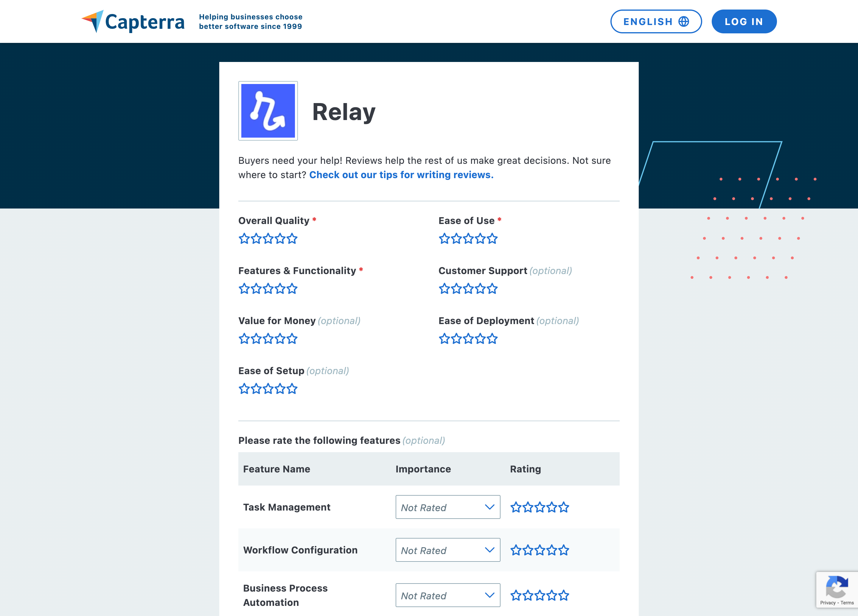The height and width of the screenshot is (616, 858).
Task: Rate Overall Quality three stars
Action: coord(268,239)
